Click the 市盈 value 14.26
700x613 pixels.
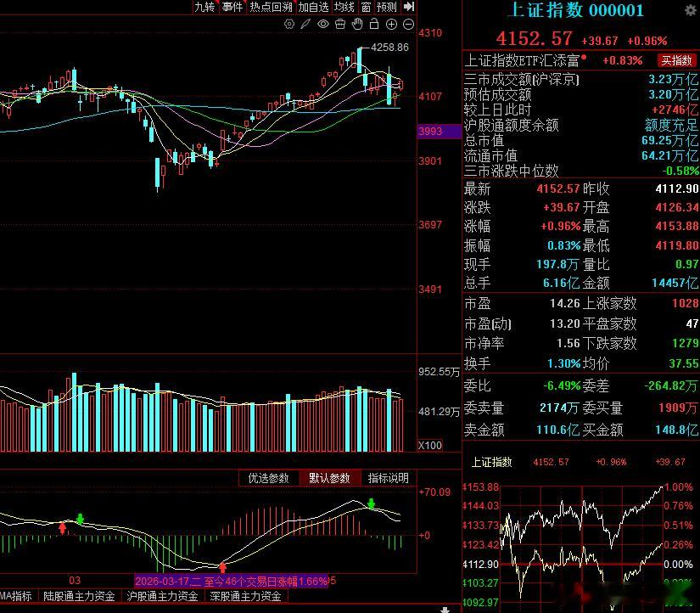565,303
